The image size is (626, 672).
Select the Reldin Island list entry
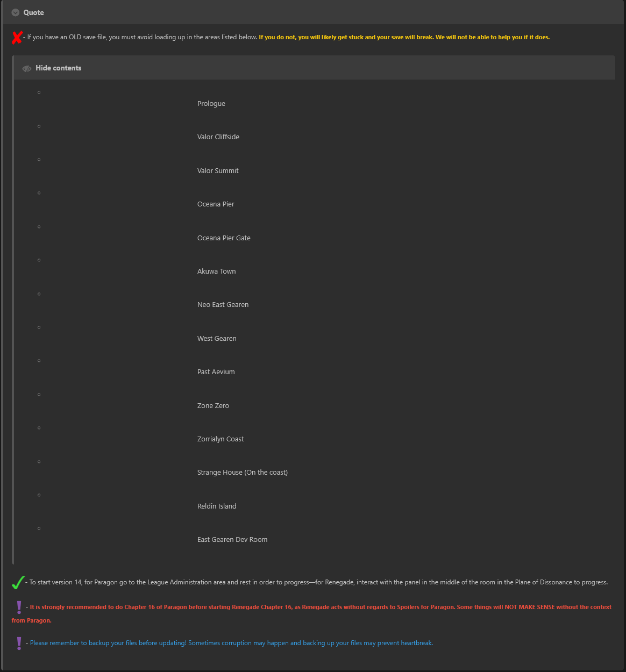(217, 506)
